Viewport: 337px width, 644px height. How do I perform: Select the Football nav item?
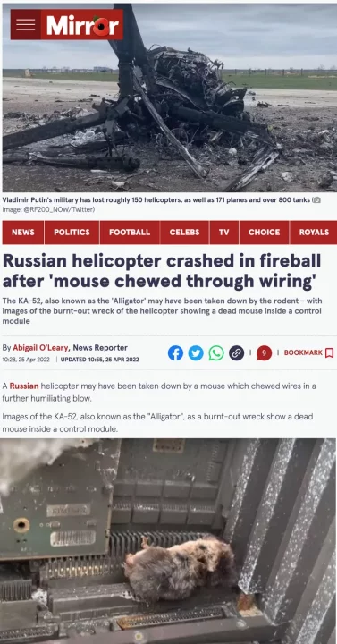pos(130,233)
